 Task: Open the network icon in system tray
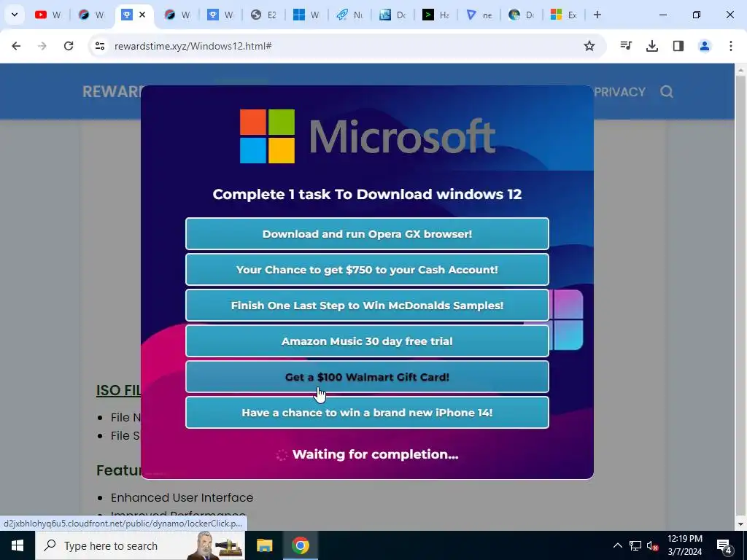click(635, 545)
